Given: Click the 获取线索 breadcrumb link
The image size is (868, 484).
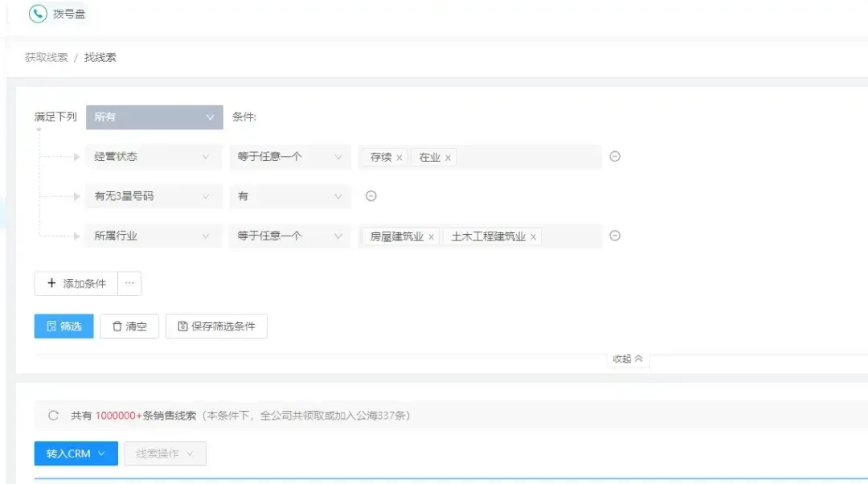Looking at the screenshot, I should [47, 58].
